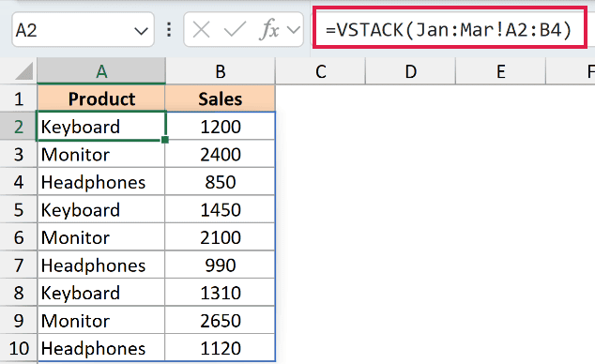Select row 4 header
Image resolution: width=595 pixels, height=364 pixels.
point(19,182)
